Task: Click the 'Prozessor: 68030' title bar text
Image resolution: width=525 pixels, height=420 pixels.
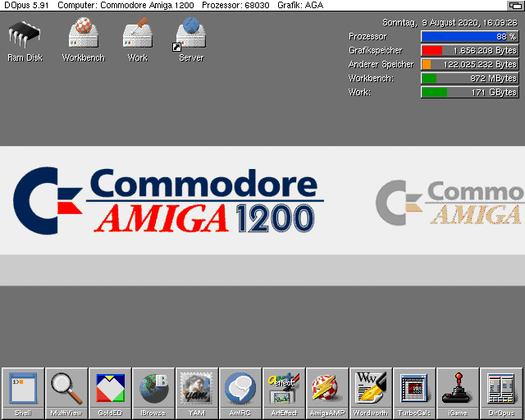Action: point(235,6)
